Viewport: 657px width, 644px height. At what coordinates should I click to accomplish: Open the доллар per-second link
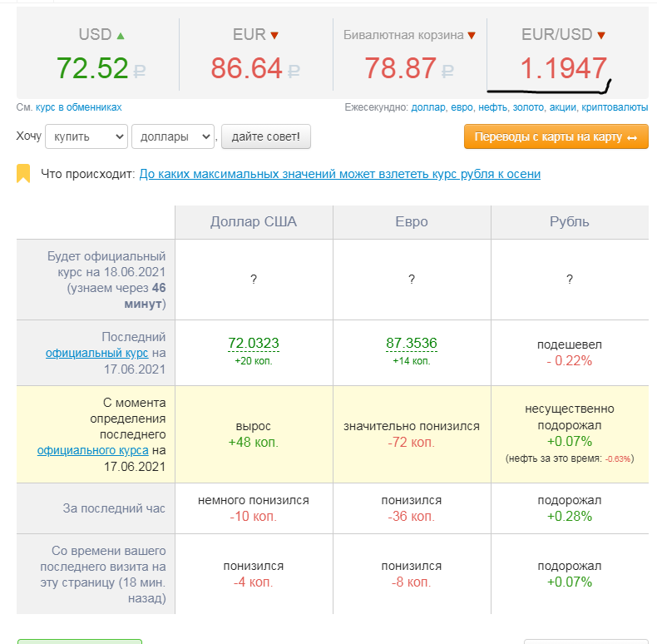[x=428, y=107]
